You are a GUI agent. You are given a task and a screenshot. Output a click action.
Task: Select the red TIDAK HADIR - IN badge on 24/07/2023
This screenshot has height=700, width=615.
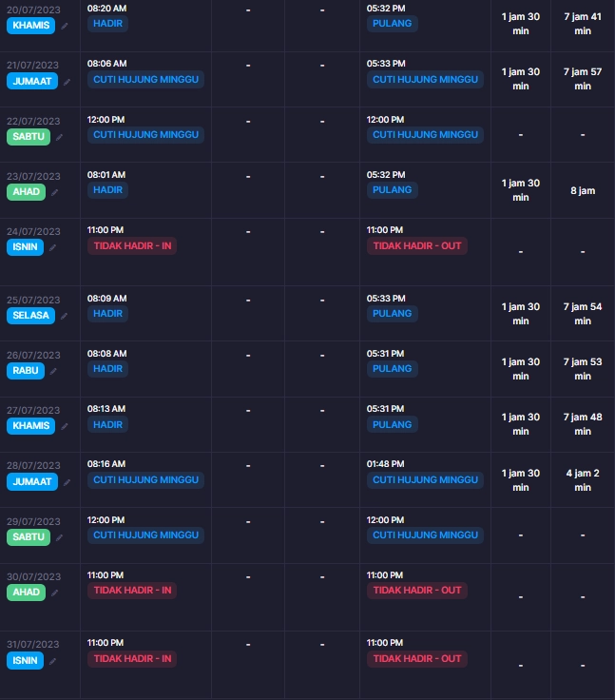pyautogui.click(x=132, y=245)
